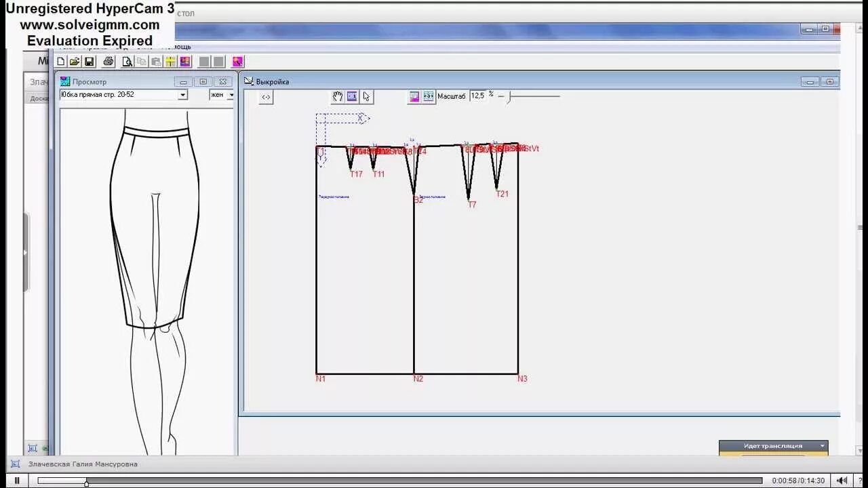Click pattern point label N3
Screen dimensions: 868x488
pos(522,379)
